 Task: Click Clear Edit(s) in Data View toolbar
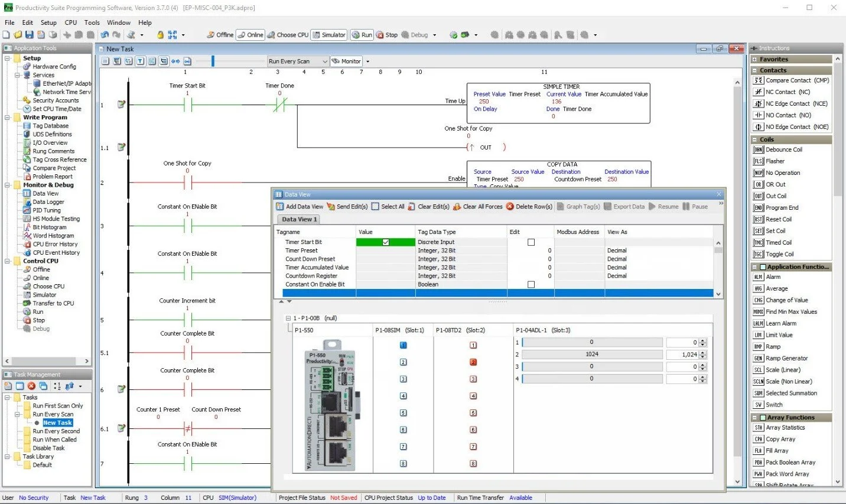click(x=428, y=206)
